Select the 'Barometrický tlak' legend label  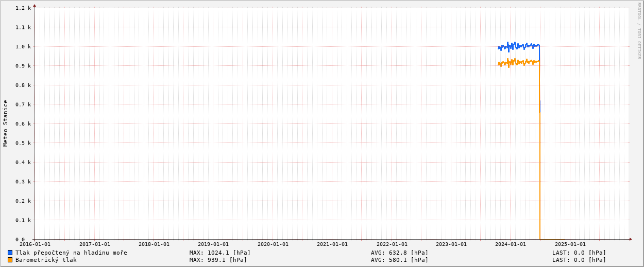[46, 260]
